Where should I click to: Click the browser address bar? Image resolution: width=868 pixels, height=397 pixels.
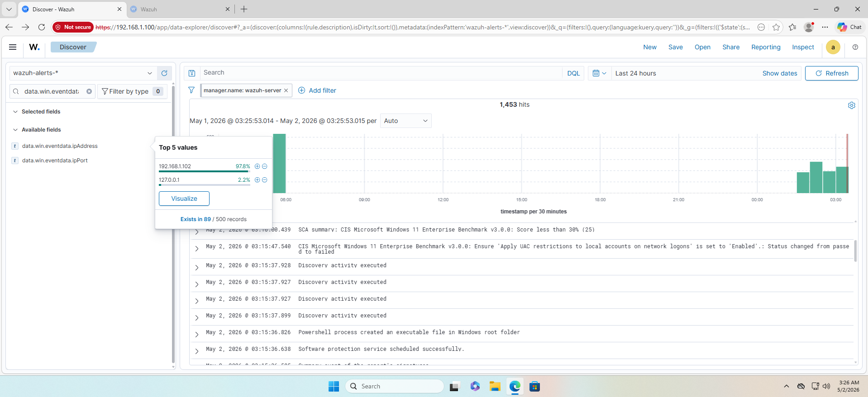pos(423,27)
